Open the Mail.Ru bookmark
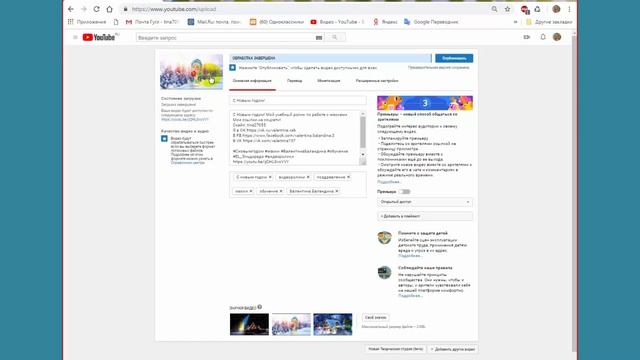The image size is (640, 360). coord(215,22)
